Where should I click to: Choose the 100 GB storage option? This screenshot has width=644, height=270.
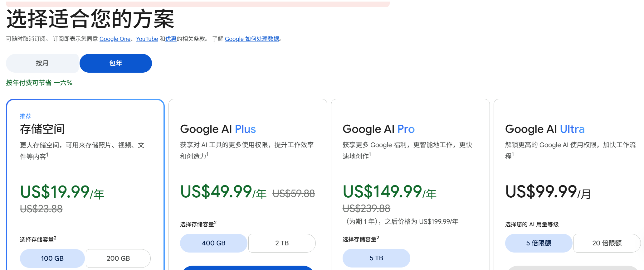[52, 258]
